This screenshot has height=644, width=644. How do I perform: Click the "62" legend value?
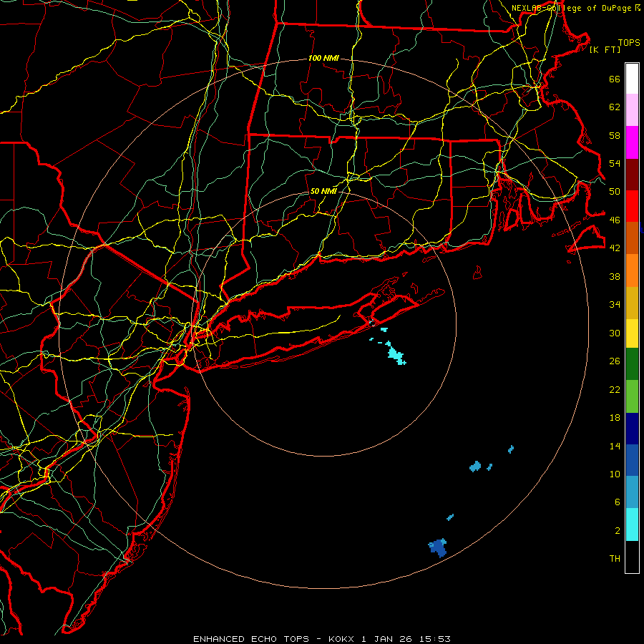615,107
